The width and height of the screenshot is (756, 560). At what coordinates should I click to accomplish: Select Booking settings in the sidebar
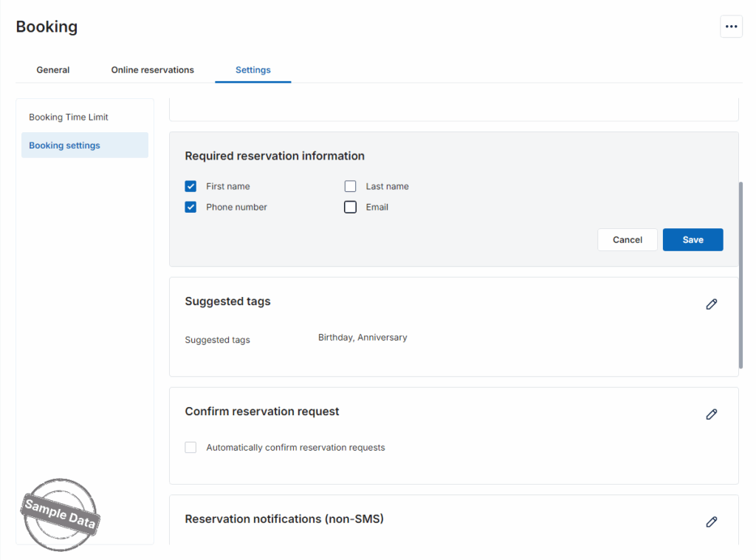coord(65,146)
